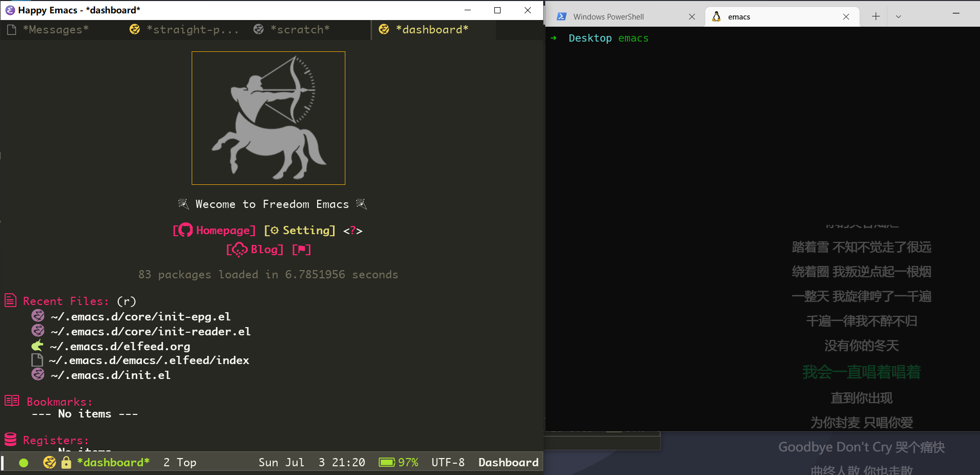The height and width of the screenshot is (475, 980).
Task: Click the blank file icon beside .elfeed/index
Action: (x=37, y=360)
